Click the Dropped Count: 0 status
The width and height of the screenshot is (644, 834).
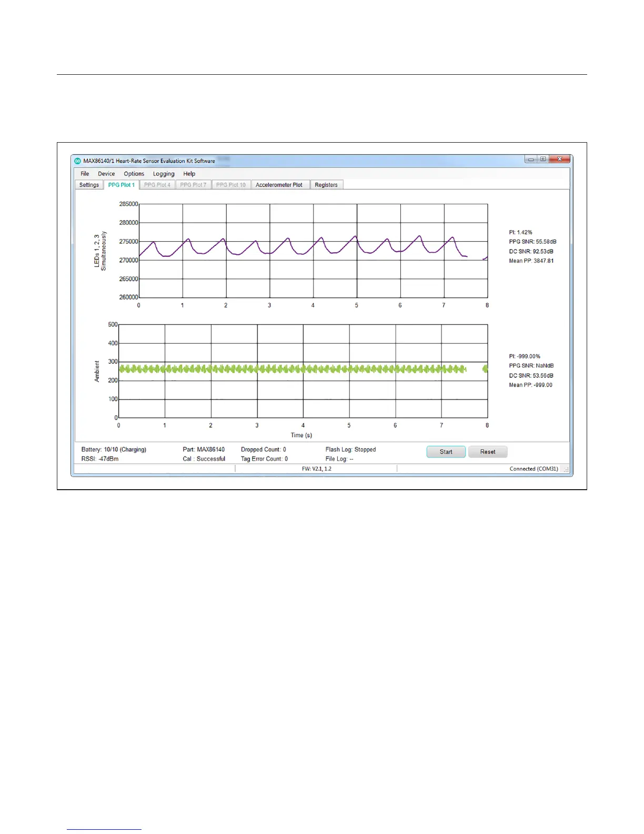point(264,450)
